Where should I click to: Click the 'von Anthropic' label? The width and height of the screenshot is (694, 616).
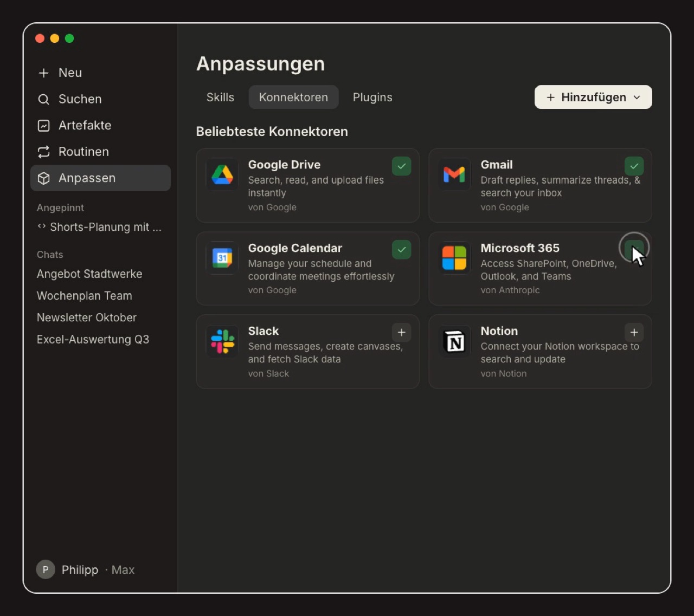point(510,290)
